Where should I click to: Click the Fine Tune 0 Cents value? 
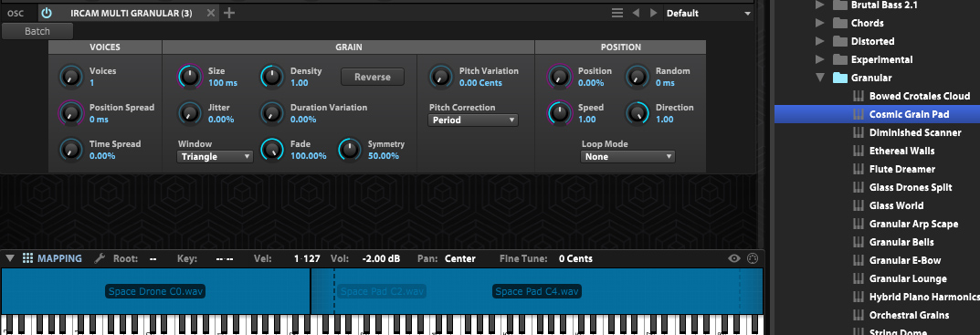(575, 258)
